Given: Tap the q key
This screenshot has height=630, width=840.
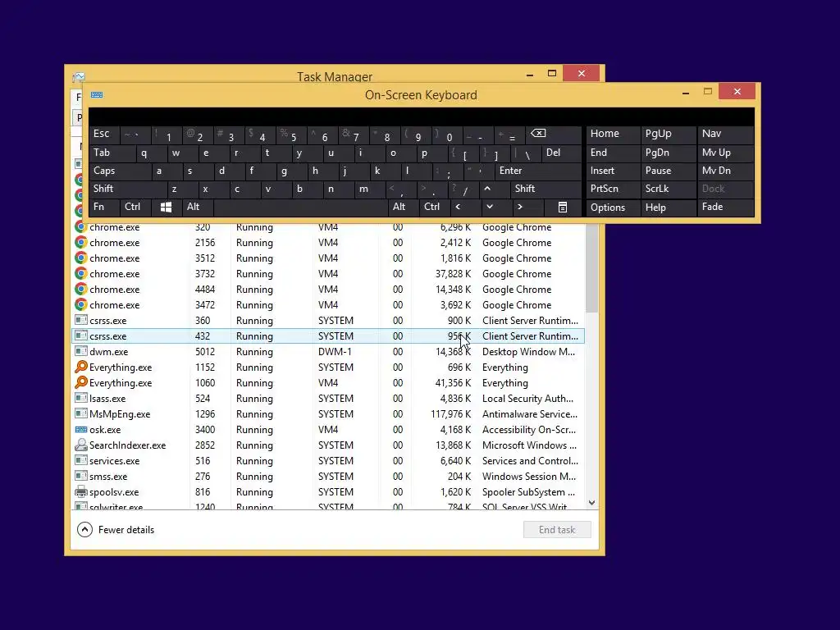Looking at the screenshot, I should pyautogui.click(x=144, y=153).
